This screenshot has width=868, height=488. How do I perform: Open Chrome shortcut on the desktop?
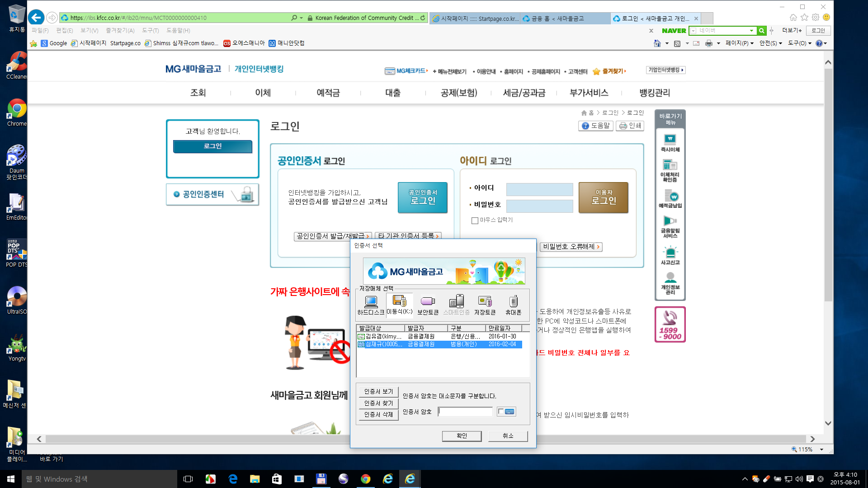(17, 113)
